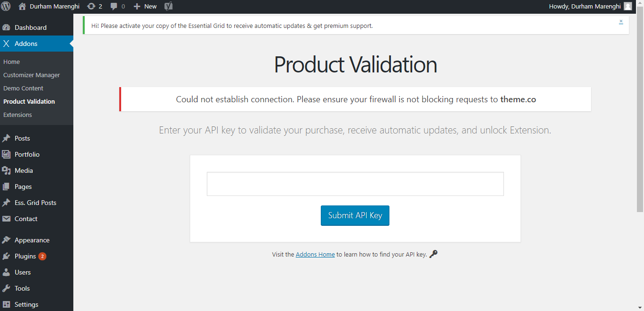The image size is (644, 311).
Task: Click the user avatar in admin bar
Action: (627, 6)
